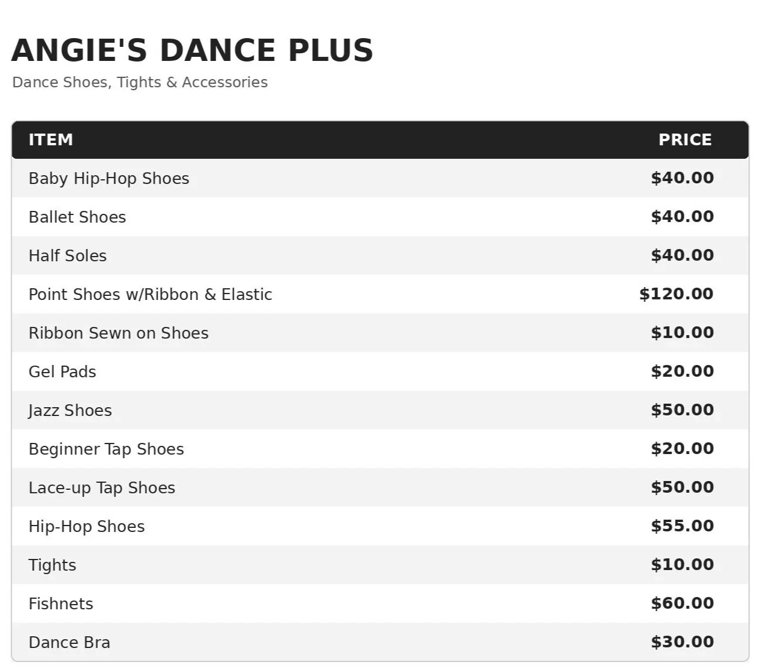This screenshot has height=672, width=784.
Task: Select the PRICE column header
Action: (x=685, y=139)
